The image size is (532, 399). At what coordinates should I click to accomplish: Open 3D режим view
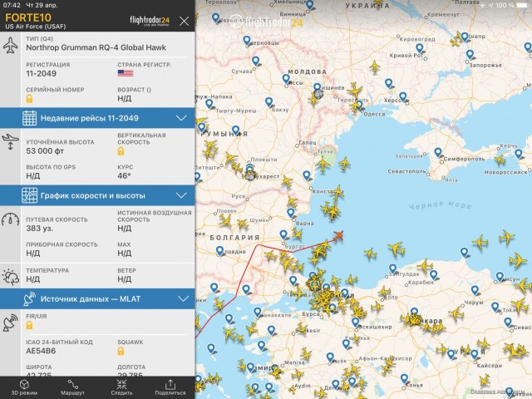(24, 387)
